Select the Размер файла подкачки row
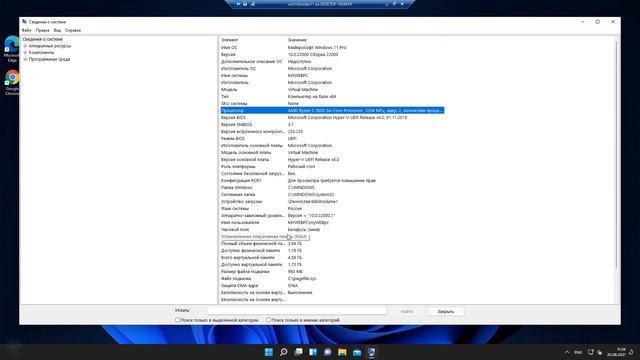 [x=332, y=271]
